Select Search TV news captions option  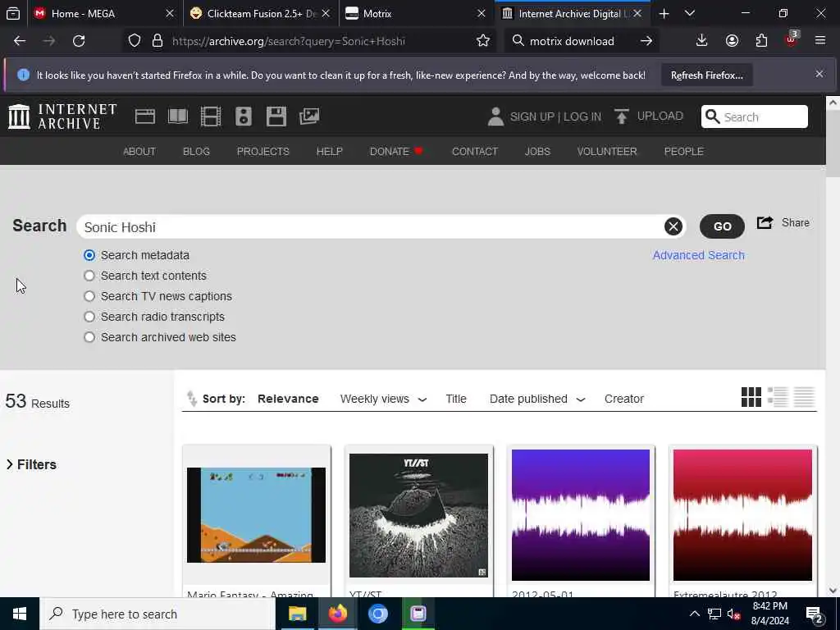point(89,295)
